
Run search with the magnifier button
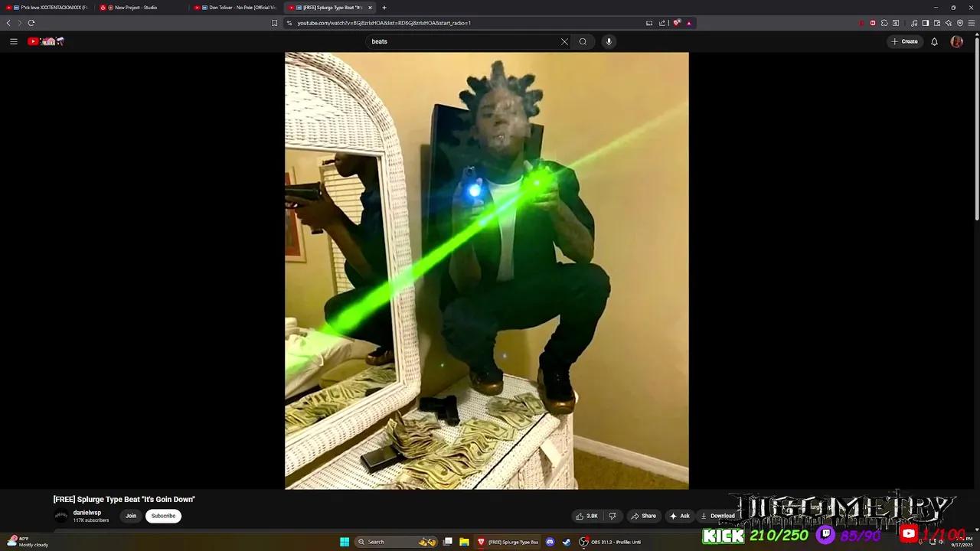click(583, 41)
